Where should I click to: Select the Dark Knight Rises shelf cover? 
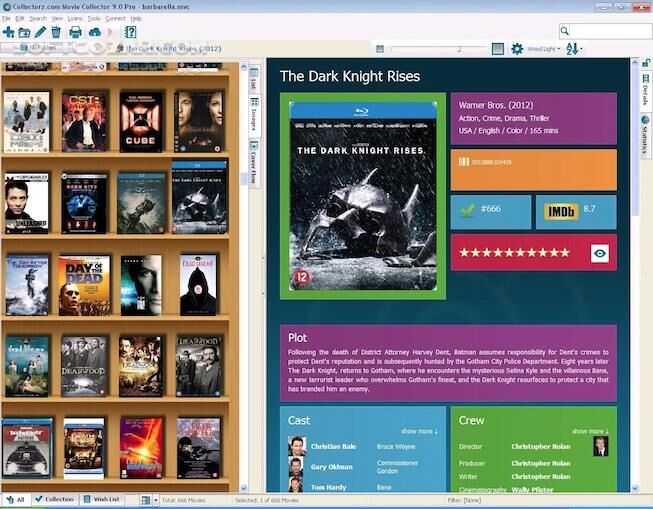click(x=199, y=197)
